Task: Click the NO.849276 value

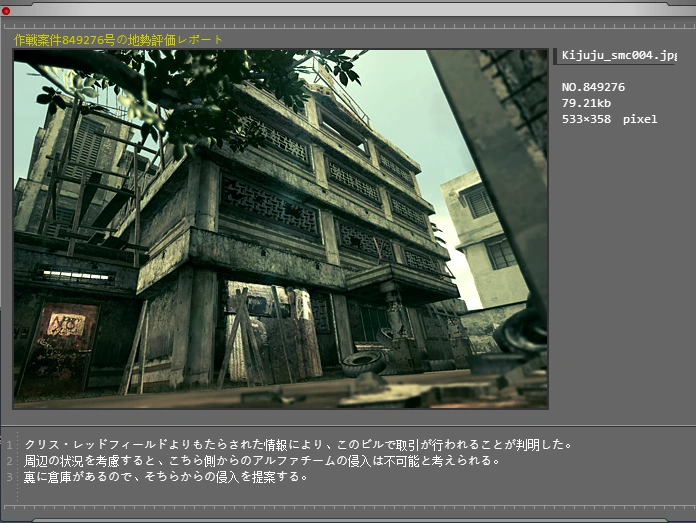Action: click(593, 87)
